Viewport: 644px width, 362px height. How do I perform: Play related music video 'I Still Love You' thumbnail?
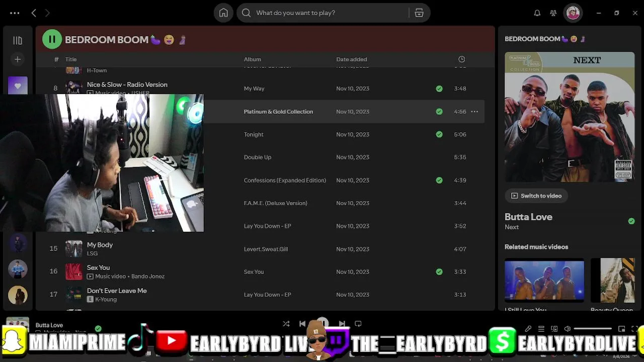coord(544,281)
